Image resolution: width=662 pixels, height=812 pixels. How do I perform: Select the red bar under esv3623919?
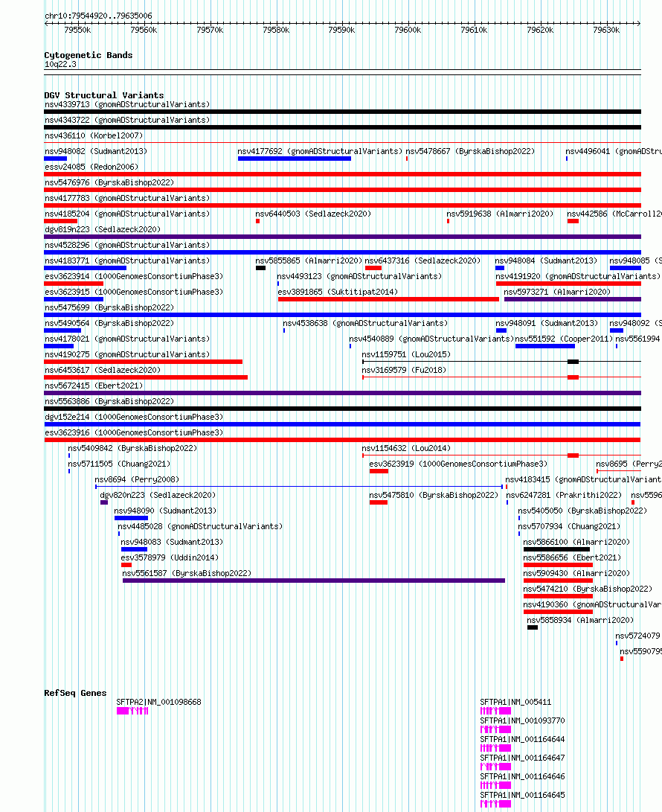tap(379, 471)
